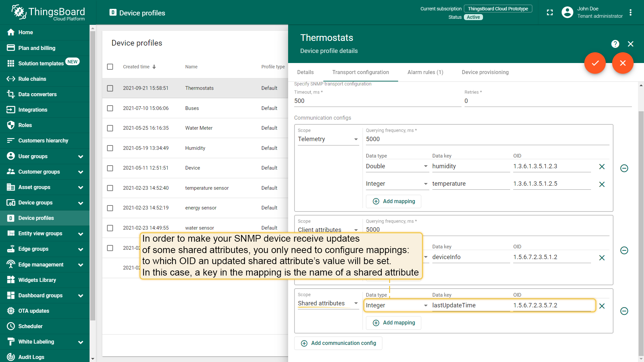Open the help question mark icon
Viewport: 644px width, 362px height.
click(x=615, y=44)
